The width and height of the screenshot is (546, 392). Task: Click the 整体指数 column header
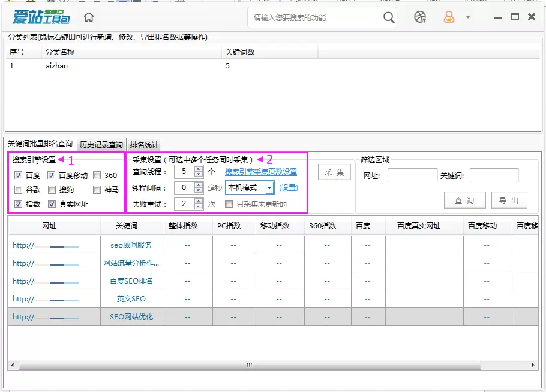(x=188, y=226)
